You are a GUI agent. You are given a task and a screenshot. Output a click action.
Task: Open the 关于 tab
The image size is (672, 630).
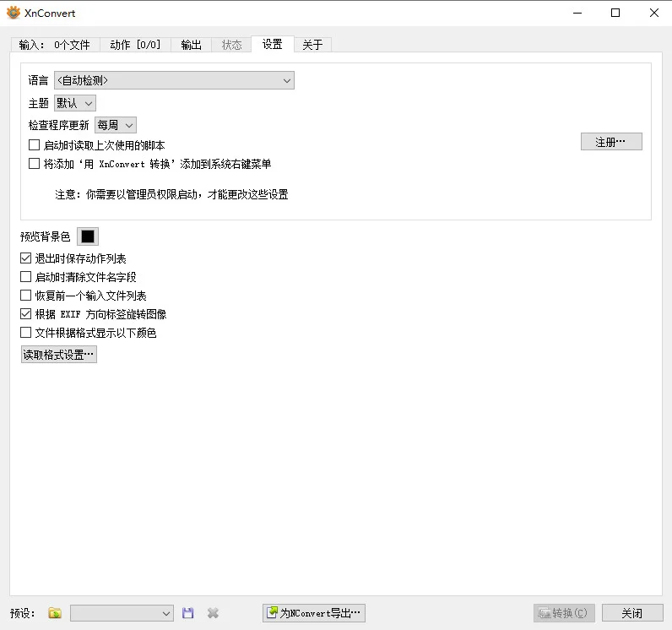(312, 45)
